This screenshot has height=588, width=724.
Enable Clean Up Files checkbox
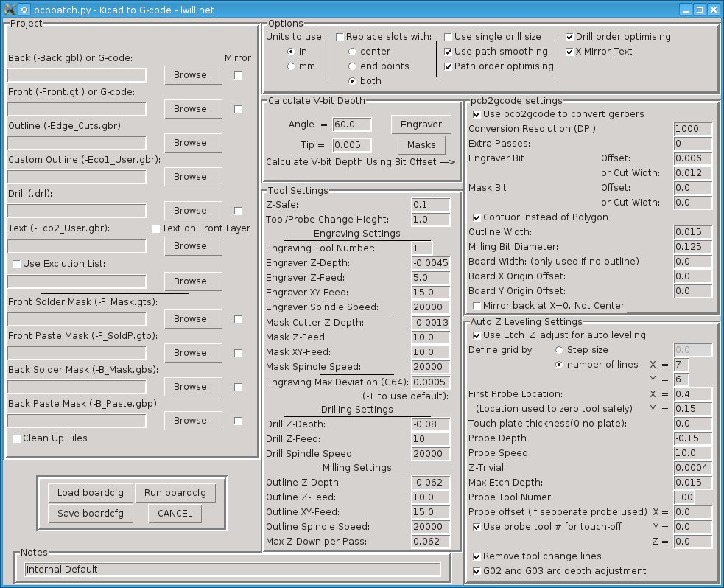[17, 438]
